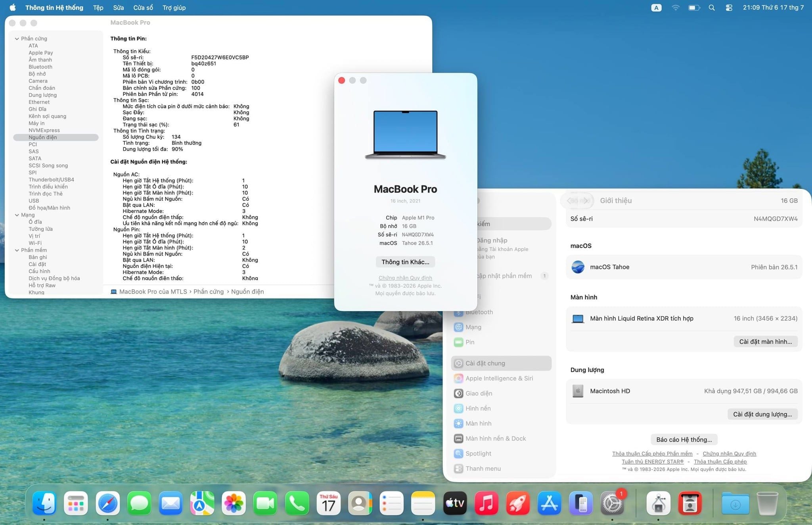The image size is (812, 525).
Task: Open System Settings gear icon in Dock
Action: [613, 503]
